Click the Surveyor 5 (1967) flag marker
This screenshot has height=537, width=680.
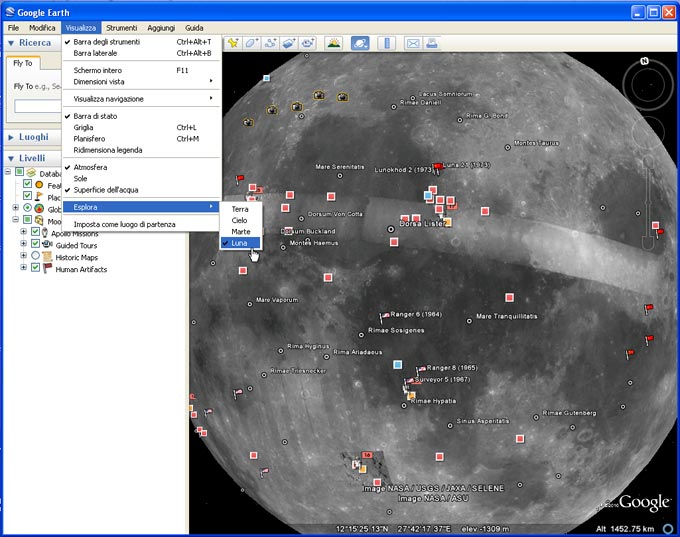click(409, 382)
